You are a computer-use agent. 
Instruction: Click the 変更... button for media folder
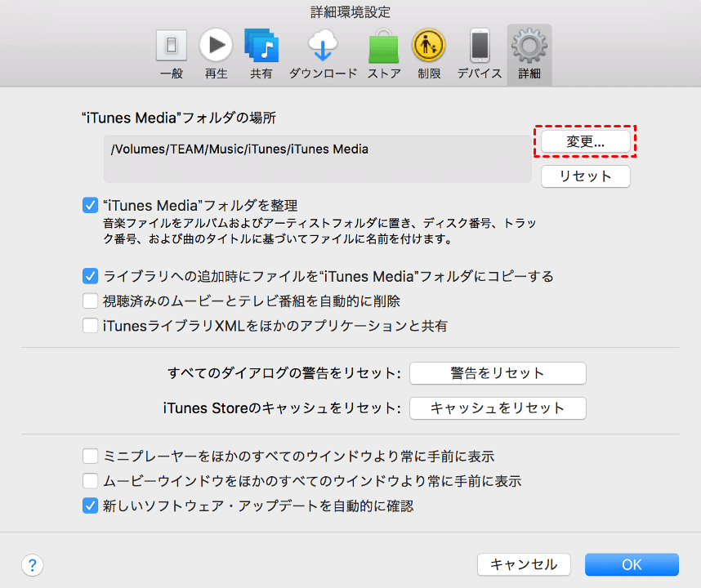pos(585,141)
